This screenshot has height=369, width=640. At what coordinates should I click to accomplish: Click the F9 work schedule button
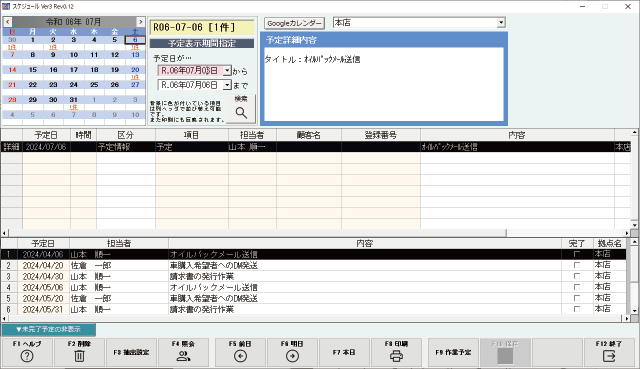pos(453,352)
